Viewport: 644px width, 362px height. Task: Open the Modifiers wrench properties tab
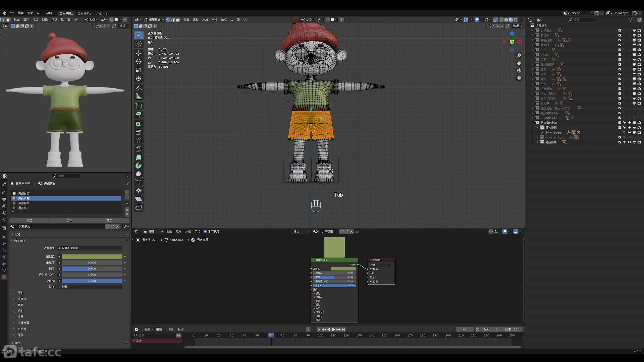click(x=4, y=243)
